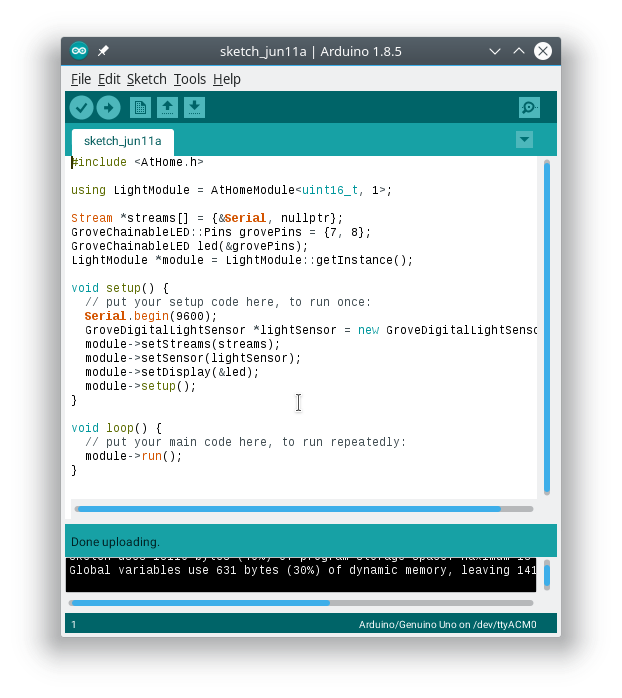Screen dimensions: 622x698
Task: Click the 'Done uploading.' status message
Action: click(115, 542)
